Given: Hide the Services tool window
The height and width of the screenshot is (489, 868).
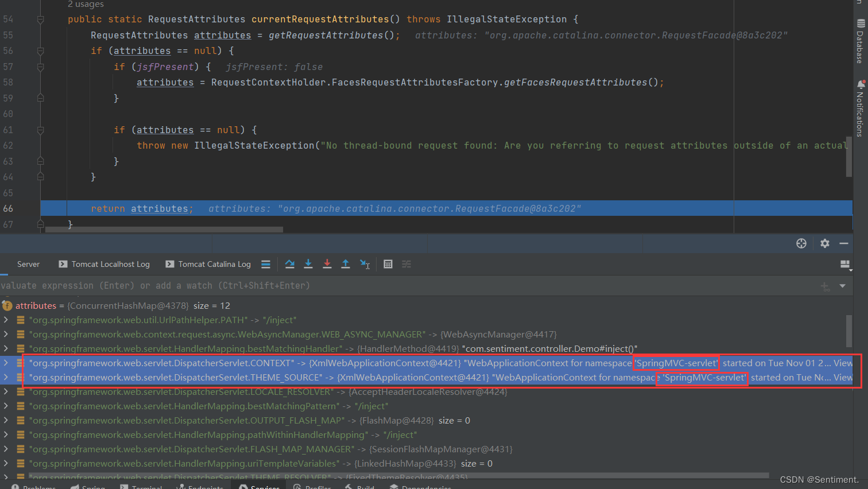Looking at the screenshot, I should coord(844,243).
